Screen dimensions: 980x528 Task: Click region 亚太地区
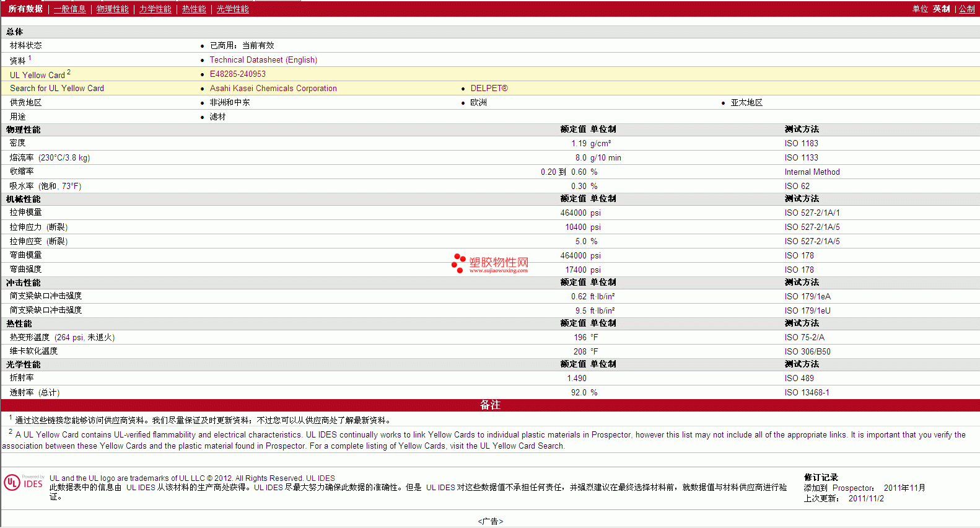(746, 102)
